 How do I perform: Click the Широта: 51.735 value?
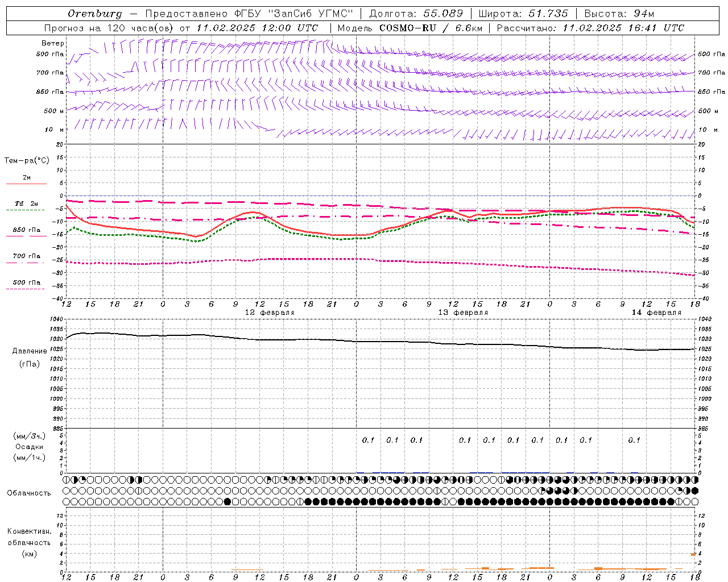[x=523, y=14]
